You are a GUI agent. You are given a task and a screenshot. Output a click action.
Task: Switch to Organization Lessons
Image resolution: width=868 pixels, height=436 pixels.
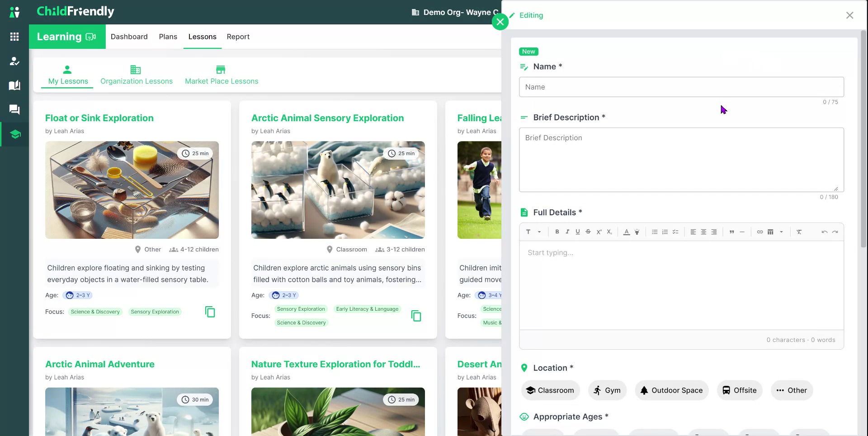(137, 75)
